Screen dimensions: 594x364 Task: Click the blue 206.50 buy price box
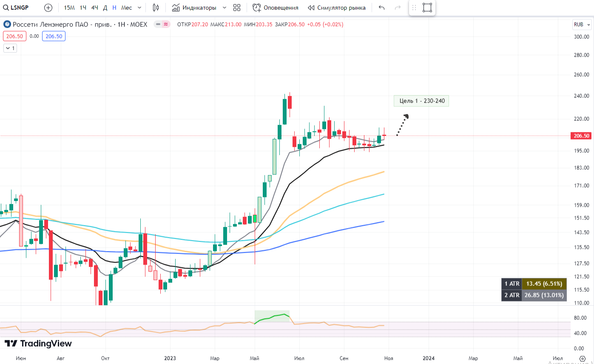click(54, 36)
